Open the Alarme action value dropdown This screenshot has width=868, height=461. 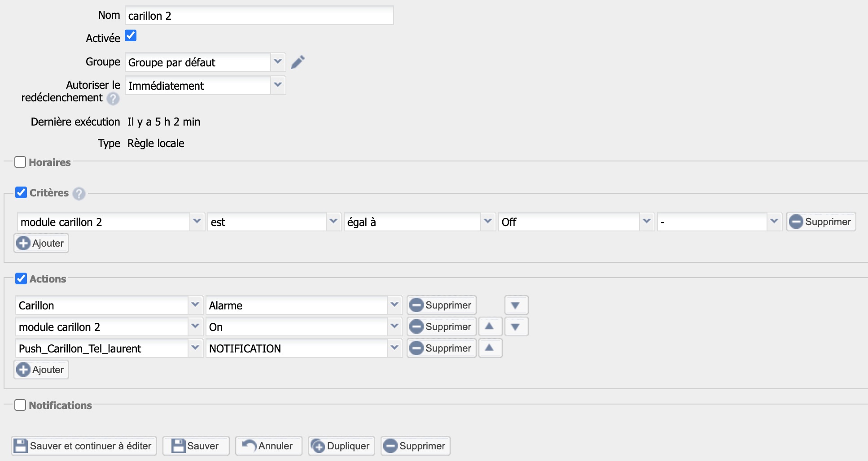[394, 305]
